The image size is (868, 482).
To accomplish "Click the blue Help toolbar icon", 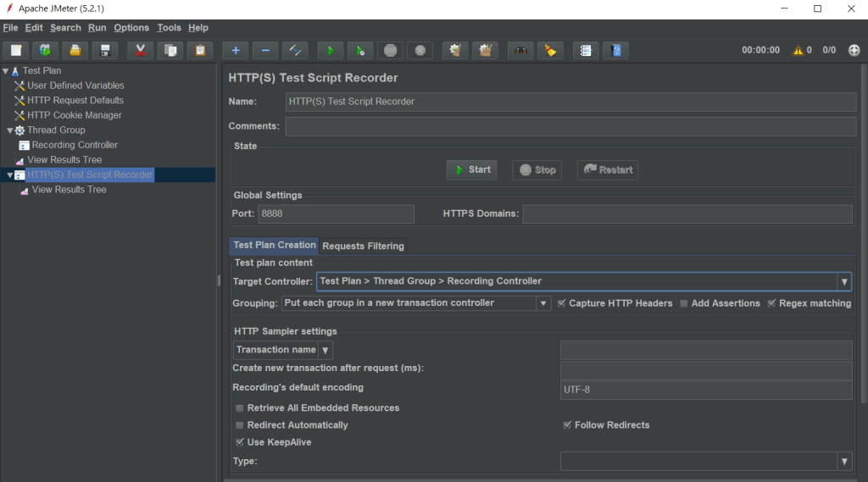I will pyautogui.click(x=615, y=51).
